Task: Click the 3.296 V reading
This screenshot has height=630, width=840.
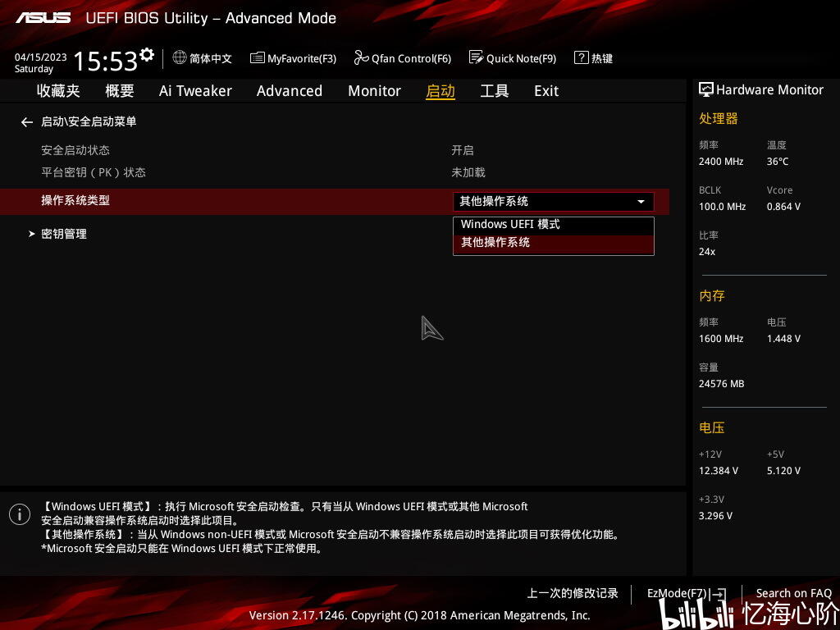Action: [715, 516]
